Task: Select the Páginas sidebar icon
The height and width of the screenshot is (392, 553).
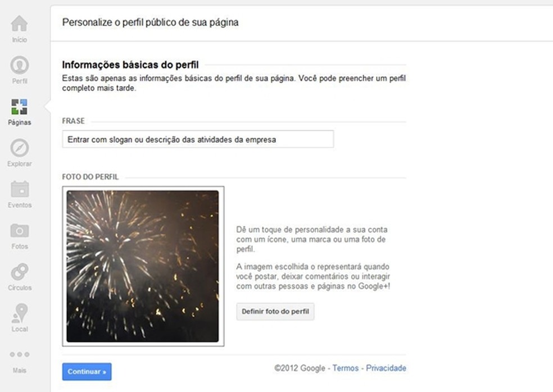Action: [20, 107]
